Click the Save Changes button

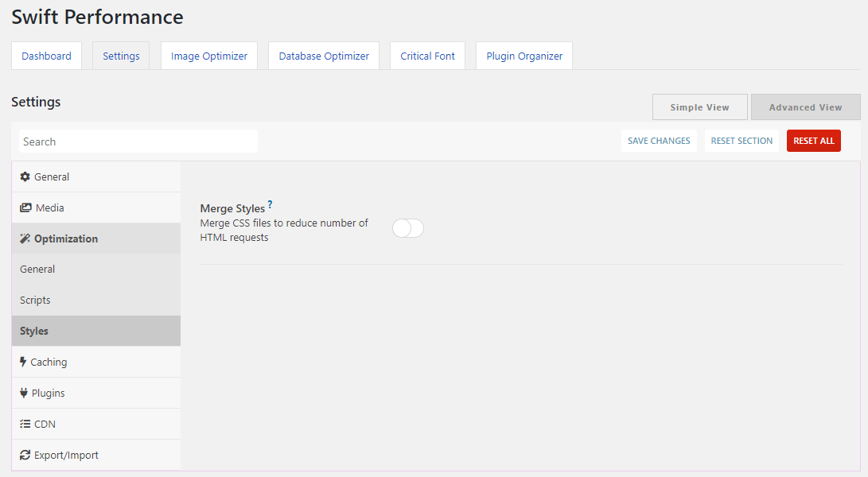coord(659,141)
